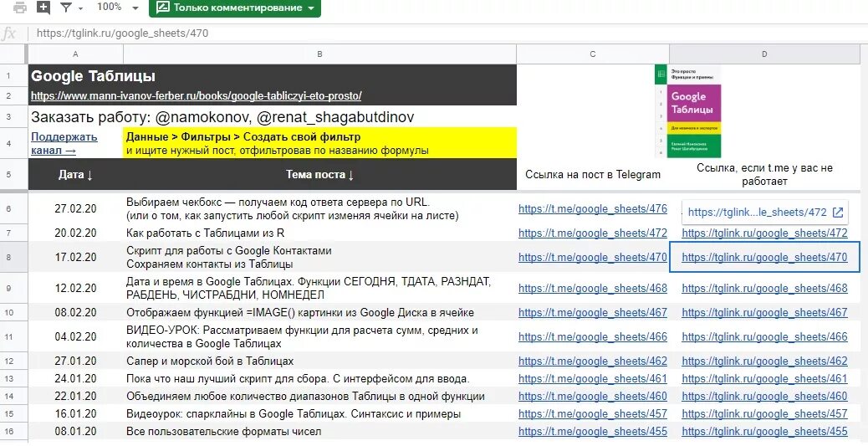Open the 100% zoom dropdown
The height and width of the screenshot is (446, 868).
point(117,8)
